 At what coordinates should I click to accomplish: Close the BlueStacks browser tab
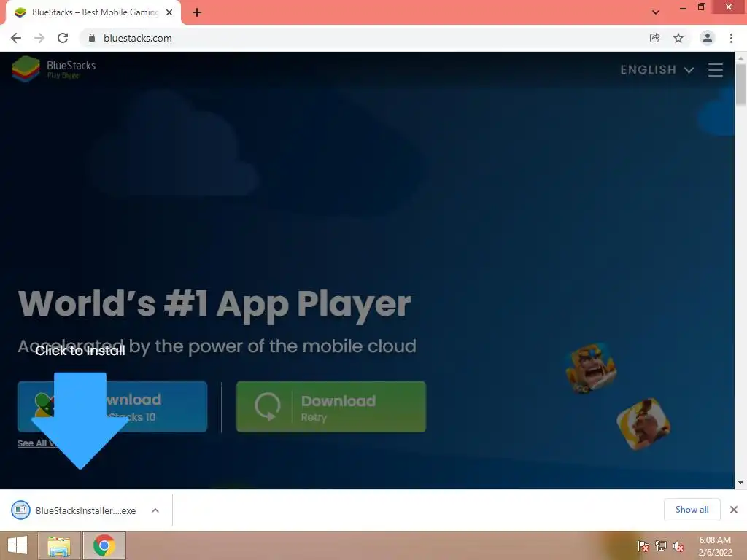pyautogui.click(x=169, y=12)
